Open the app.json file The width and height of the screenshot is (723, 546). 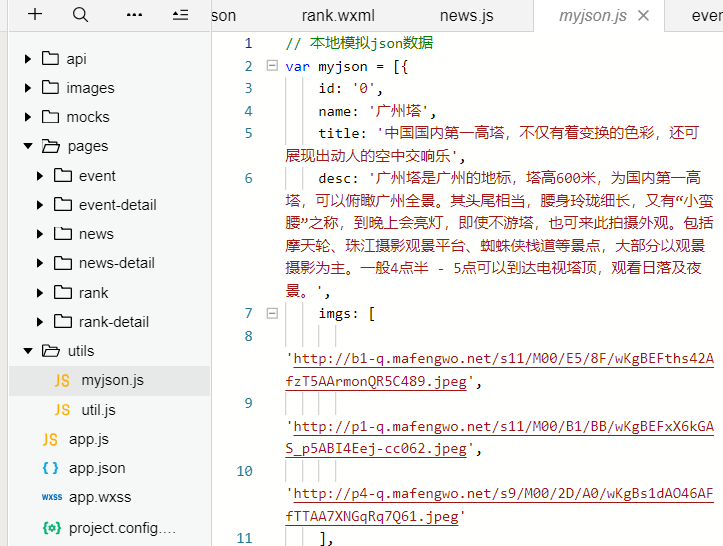[x=97, y=468]
